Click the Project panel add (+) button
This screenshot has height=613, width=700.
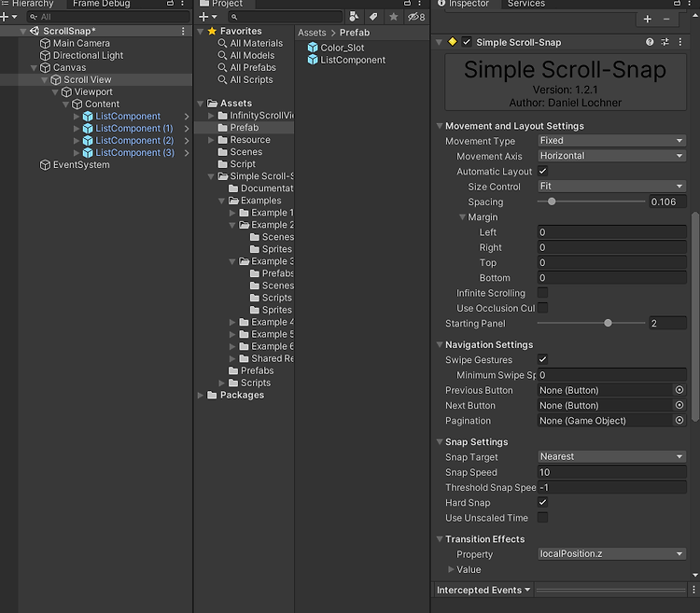[203, 17]
